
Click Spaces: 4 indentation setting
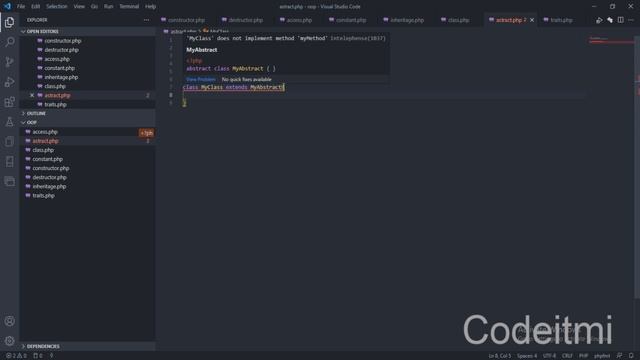coord(527,356)
